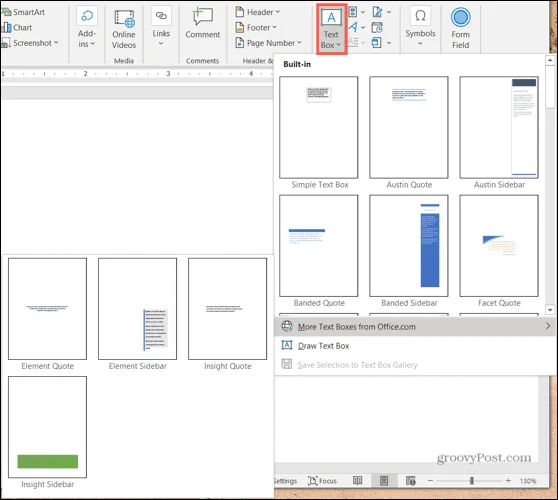Insert a Chart from the ribbon
This screenshot has height=500, width=558.
[x=17, y=27]
